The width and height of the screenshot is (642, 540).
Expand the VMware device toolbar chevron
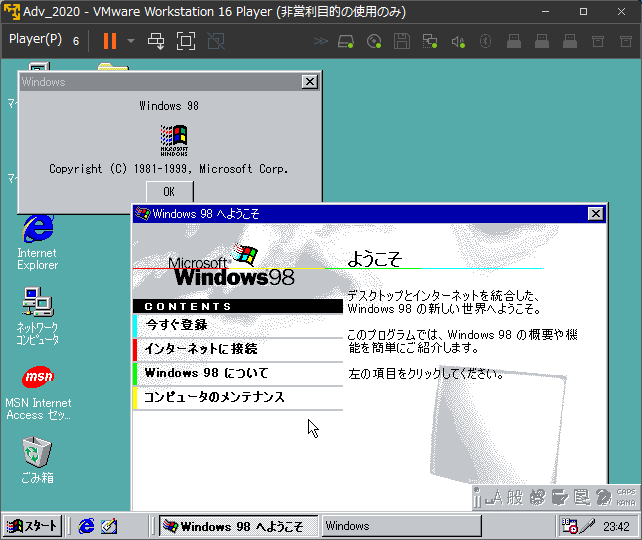coord(321,41)
